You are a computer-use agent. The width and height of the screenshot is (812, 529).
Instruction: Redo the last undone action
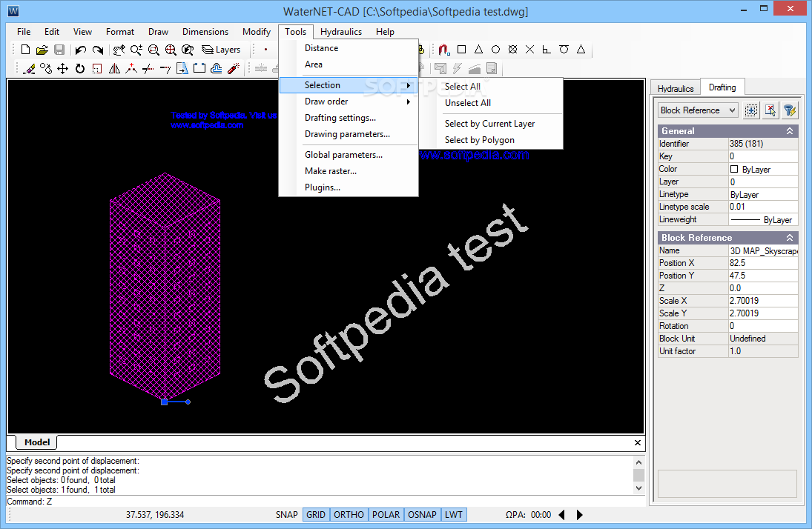pos(97,50)
